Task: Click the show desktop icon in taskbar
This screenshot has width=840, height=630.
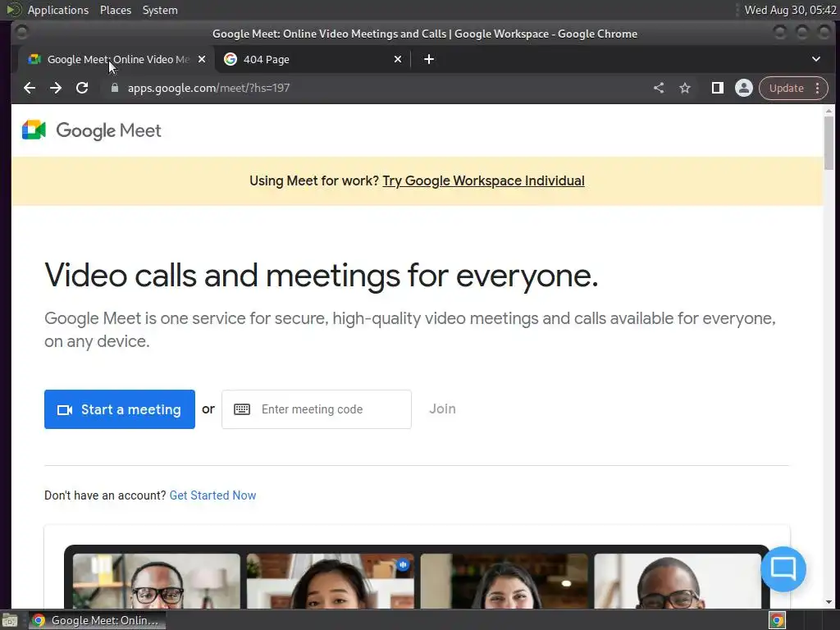Action: point(10,620)
